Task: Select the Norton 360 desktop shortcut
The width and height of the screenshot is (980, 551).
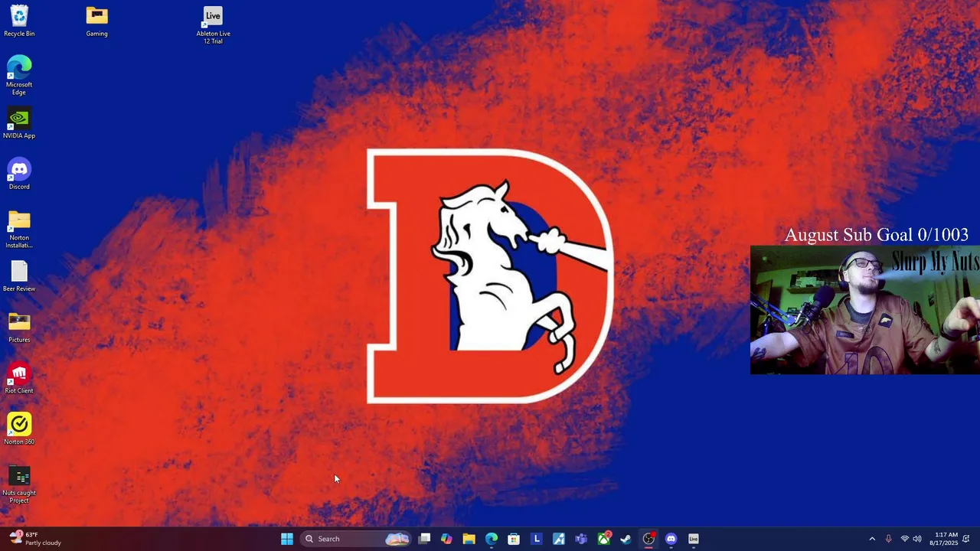Action: click(19, 429)
